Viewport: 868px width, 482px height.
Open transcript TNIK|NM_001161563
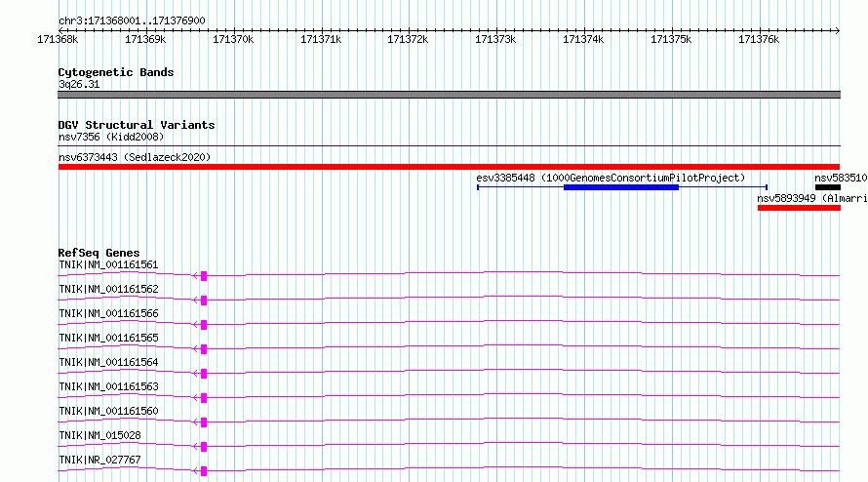click(108, 386)
